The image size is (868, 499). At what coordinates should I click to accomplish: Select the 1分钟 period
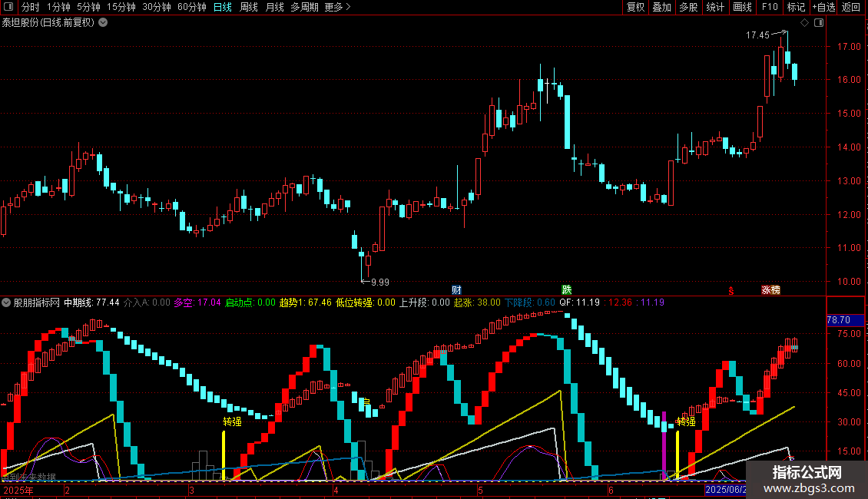[x=58, y=7]
